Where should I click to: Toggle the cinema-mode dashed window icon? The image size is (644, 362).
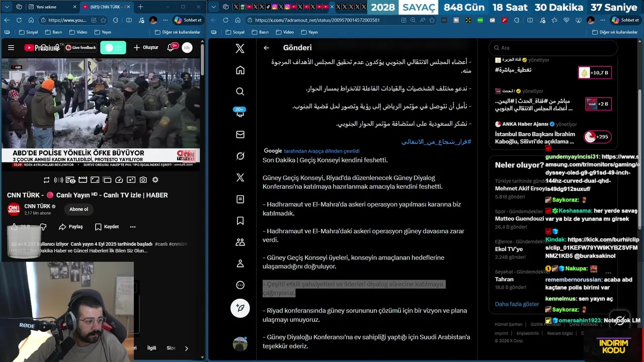click(x=107, y=180)
